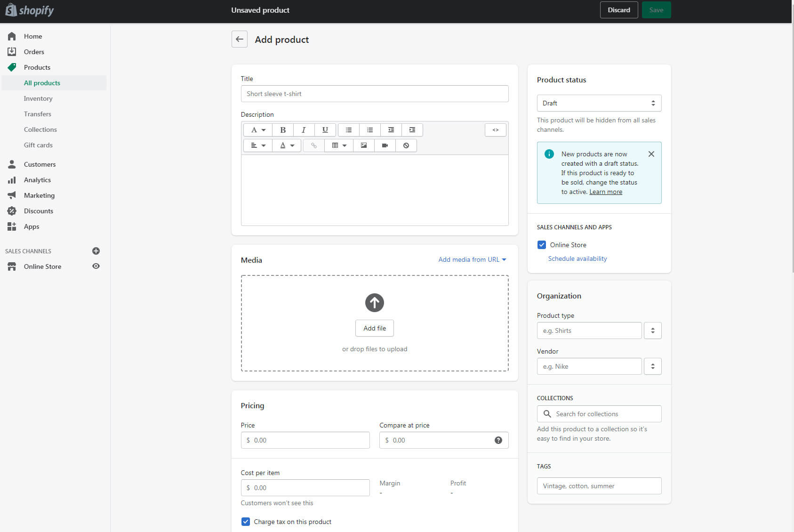Open the Product status dropdown showing Draft
The width and height of the screenshot is (794, 532).
coord(599,103)
